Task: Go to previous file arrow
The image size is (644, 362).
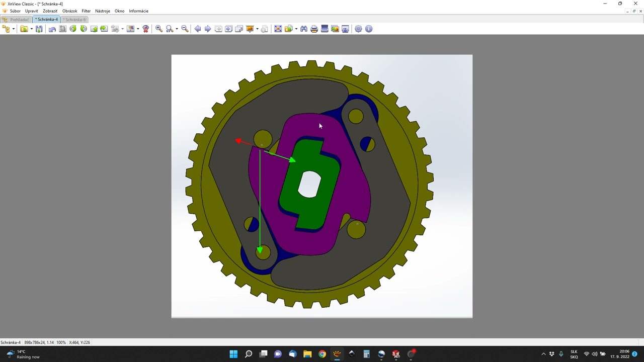Action: [x=198, y=29]
